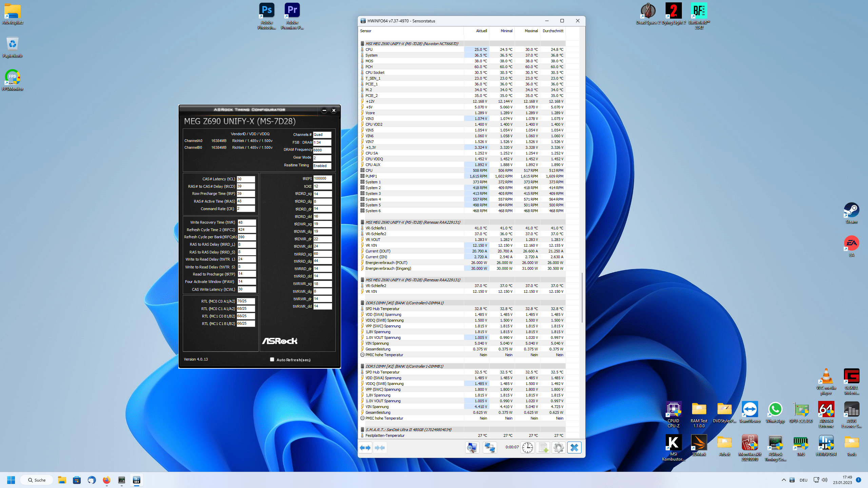868x488 pixels.
Task: Open MSI Kombustor desktop icon
Action: (674, 448)
